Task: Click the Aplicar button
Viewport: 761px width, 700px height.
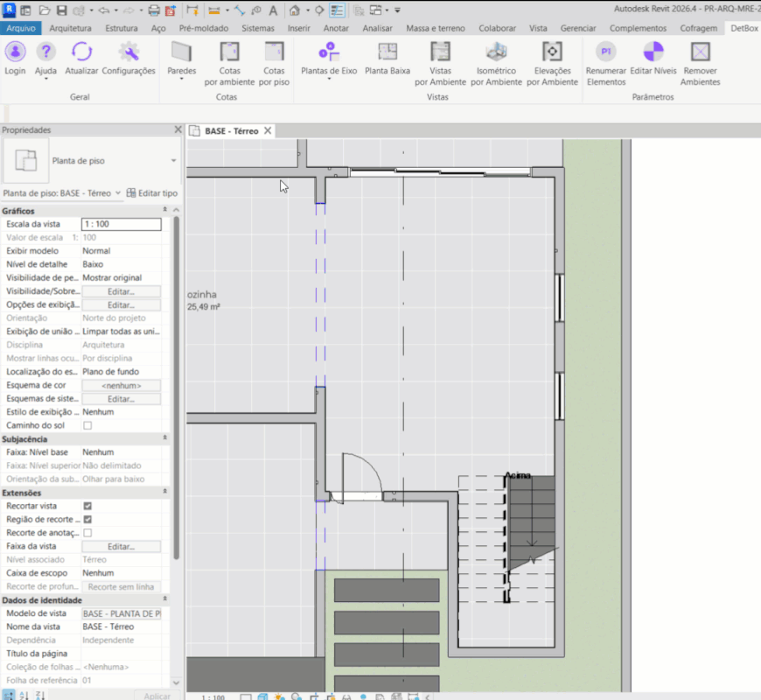Action: pyautogui.click(x=157, y=696)
